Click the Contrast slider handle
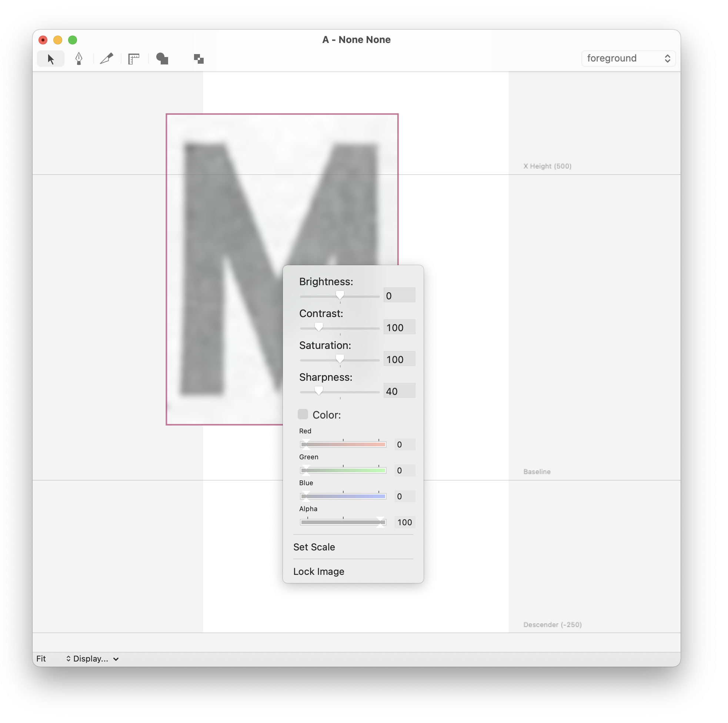Image resolution: width=728 pixels, height=723 pixels. (319, 327)
